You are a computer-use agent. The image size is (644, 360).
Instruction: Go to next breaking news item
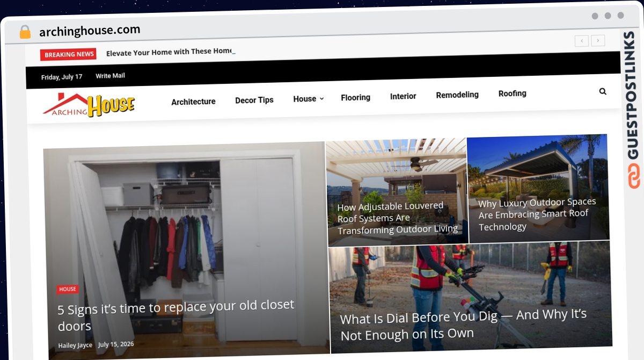pos(598,40)
